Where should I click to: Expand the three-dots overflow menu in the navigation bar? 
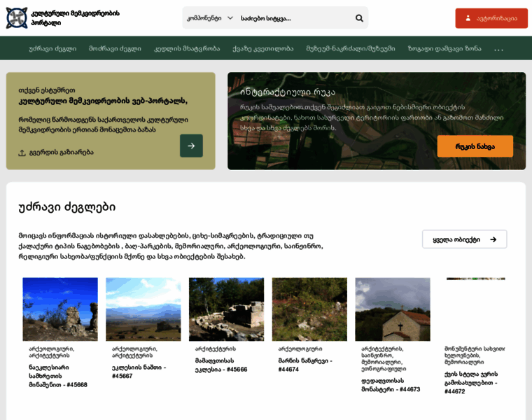(x=498, y=49)
